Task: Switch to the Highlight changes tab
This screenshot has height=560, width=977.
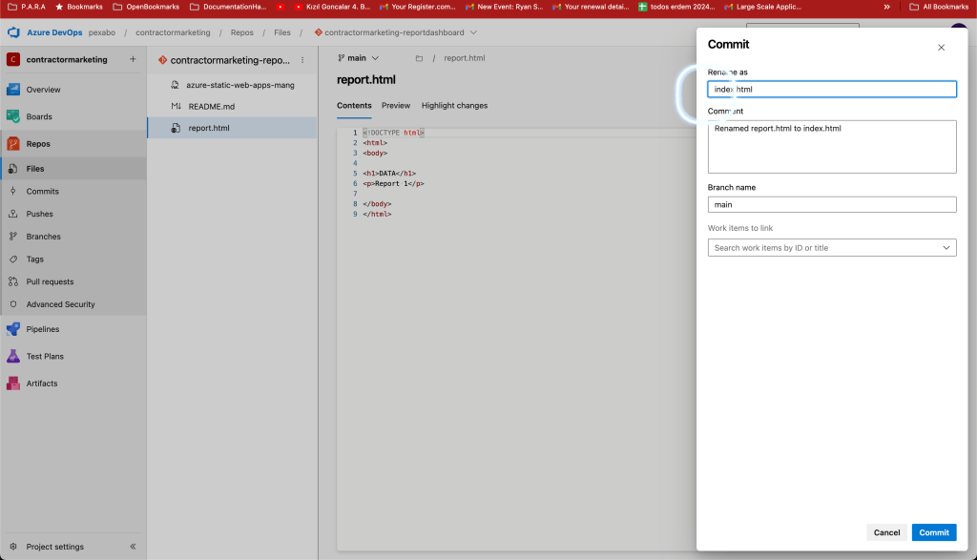Action: pos(454,105)
